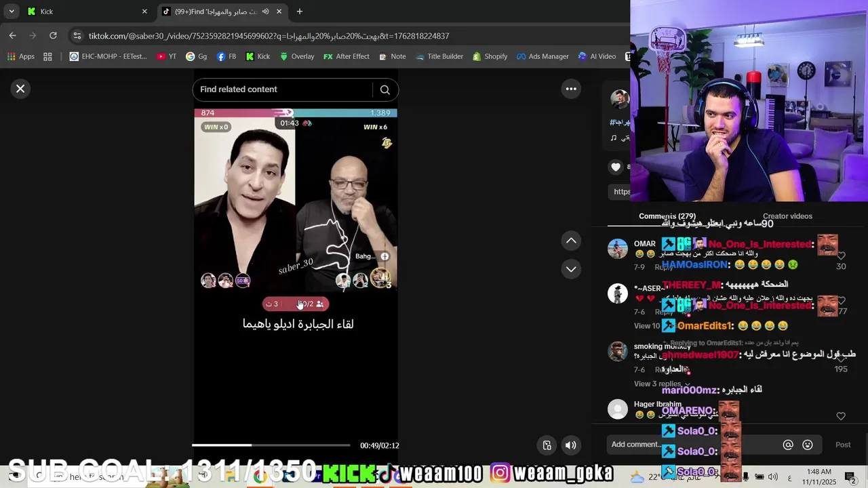Open the Overlay bookmark
This screenshot has width=868, height=488.
click(297, 56)
